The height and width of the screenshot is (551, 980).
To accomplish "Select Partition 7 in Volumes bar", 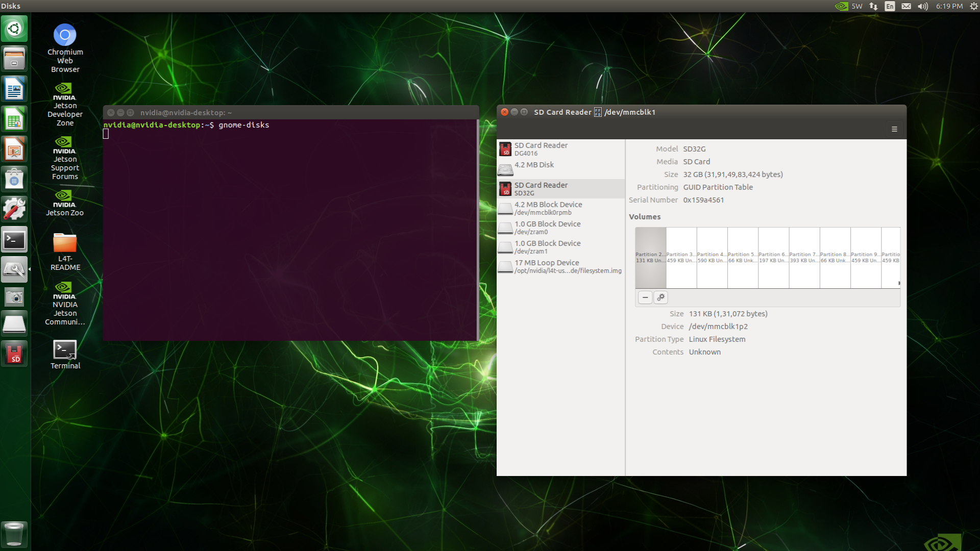I will [804, 258].
